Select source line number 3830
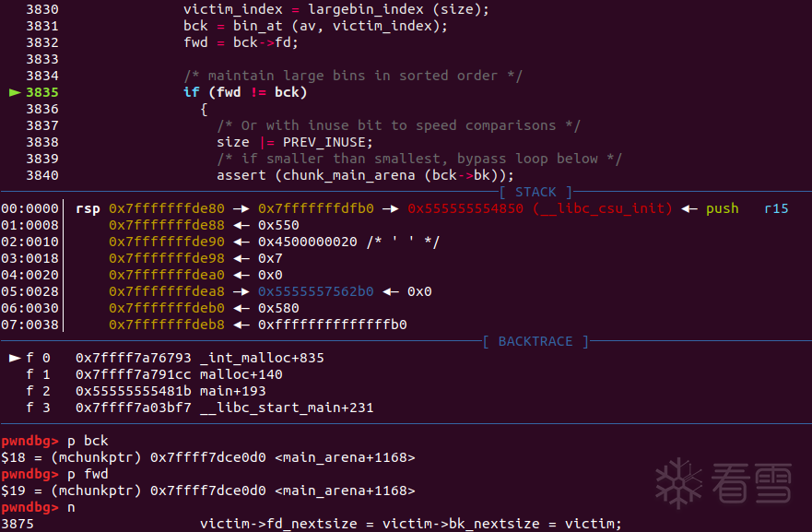812x532 pixels. pyautogui.click(x=42, y=9)
